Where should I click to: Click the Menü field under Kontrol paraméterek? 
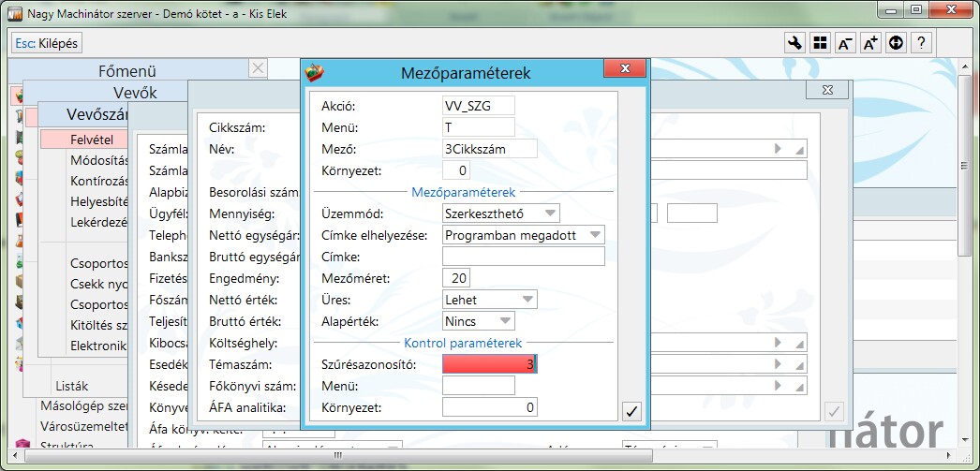pos(478,386)
